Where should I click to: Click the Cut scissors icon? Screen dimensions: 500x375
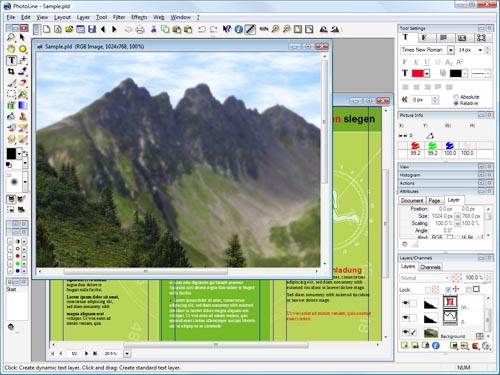coord(154,29)
